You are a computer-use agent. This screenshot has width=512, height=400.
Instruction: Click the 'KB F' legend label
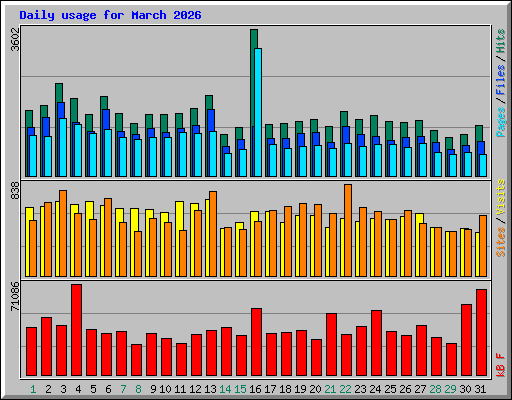[x=501, y=365]
